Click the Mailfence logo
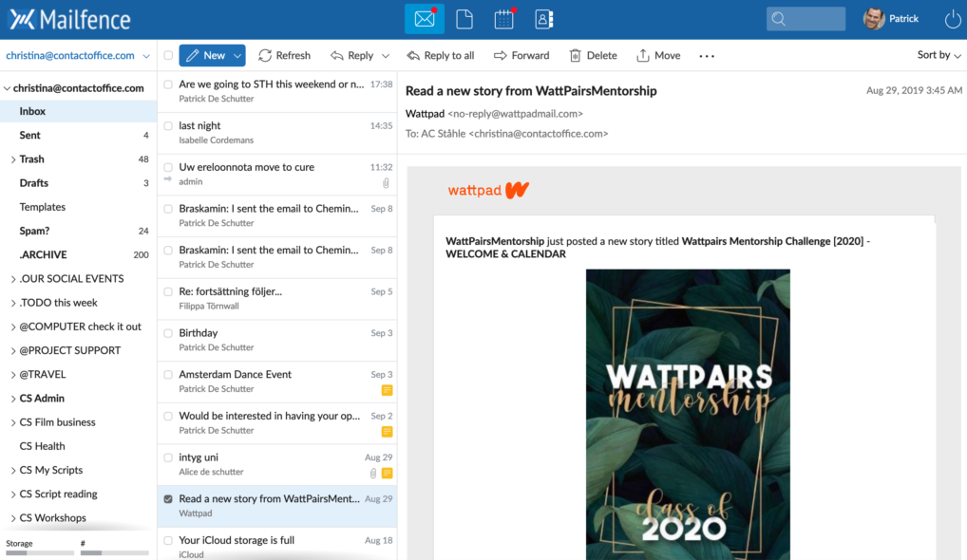 point(69,19)
